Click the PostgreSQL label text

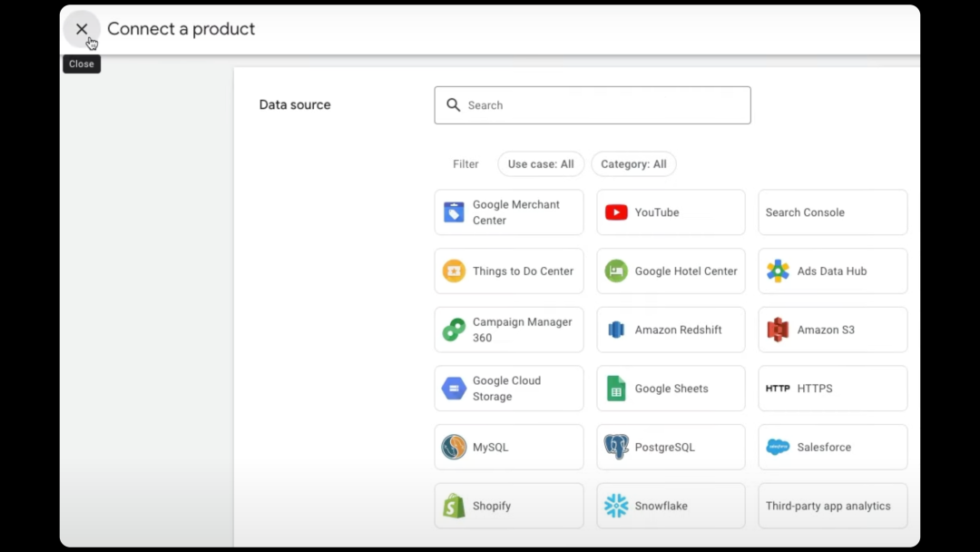(664, 447)
